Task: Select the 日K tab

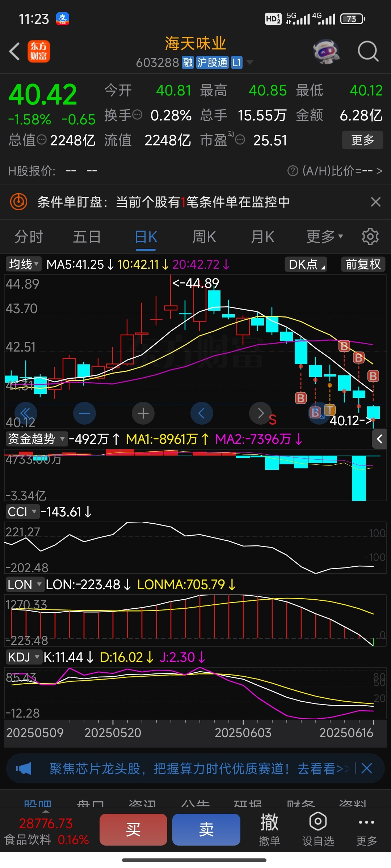Action: pos(146,238)
